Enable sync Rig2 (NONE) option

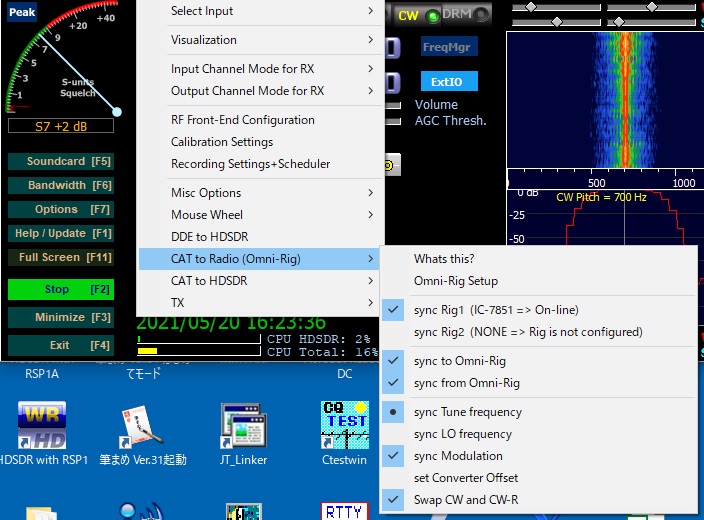[539, 332]
